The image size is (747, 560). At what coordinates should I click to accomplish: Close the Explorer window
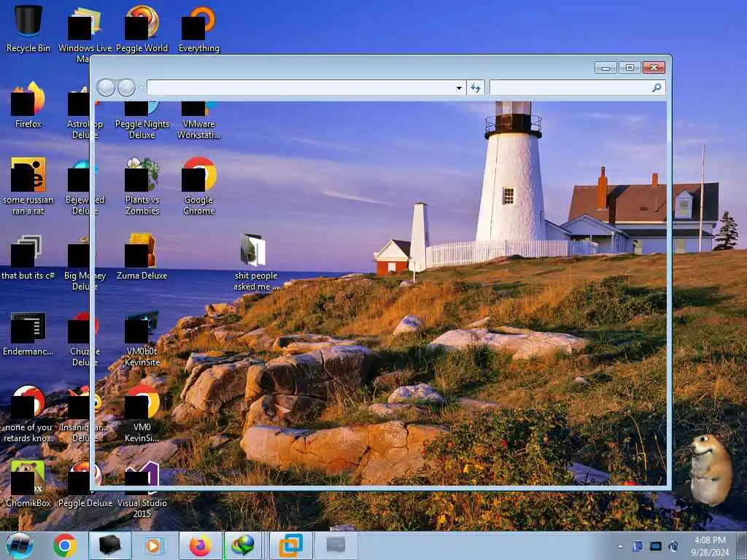tap(654, 68)
